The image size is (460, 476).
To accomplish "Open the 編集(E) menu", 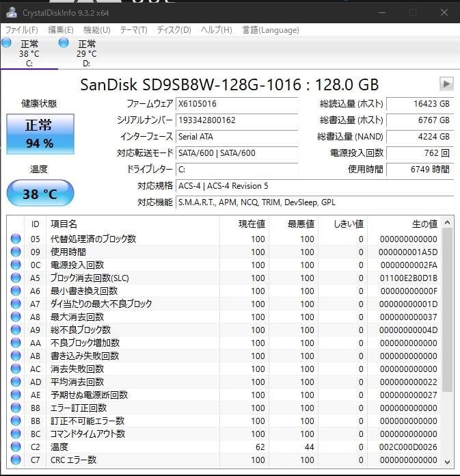I will [61, 30].
